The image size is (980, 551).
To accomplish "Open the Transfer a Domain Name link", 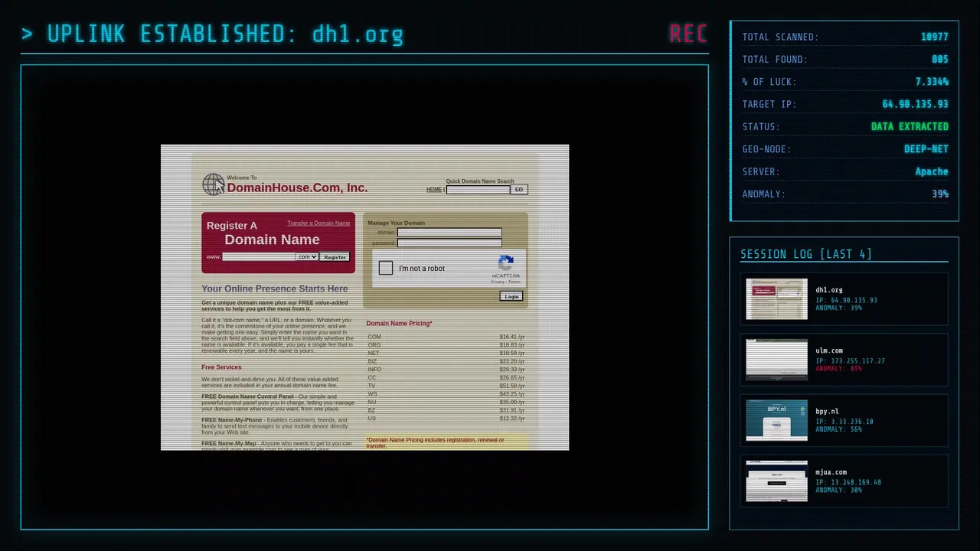I will [318, 223].
